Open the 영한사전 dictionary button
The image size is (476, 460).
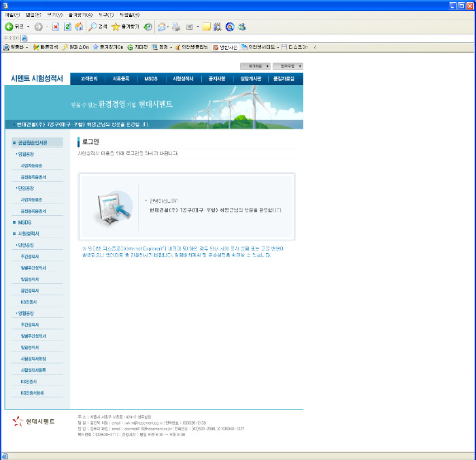point(225,47)
